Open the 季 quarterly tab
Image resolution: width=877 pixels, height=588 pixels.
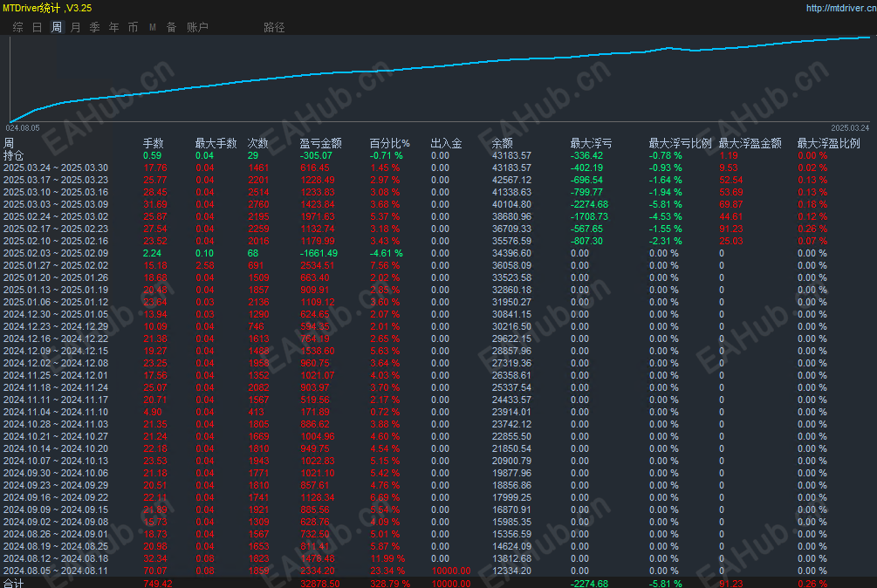(94, 27)
